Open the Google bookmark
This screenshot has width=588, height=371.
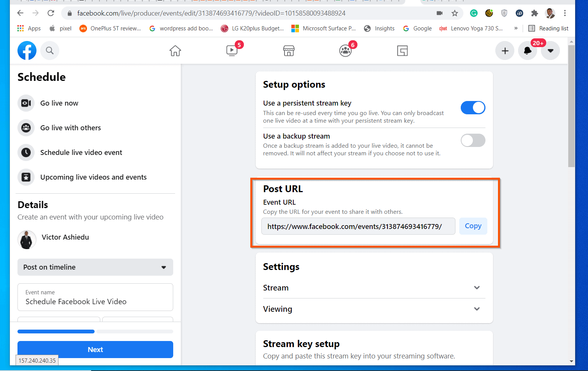pos(417,28)
